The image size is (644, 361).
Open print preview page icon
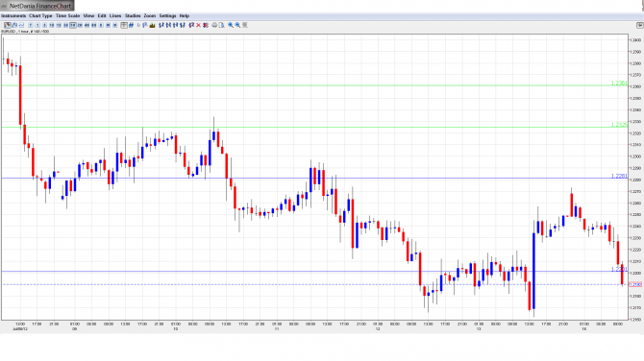point(221,25)
